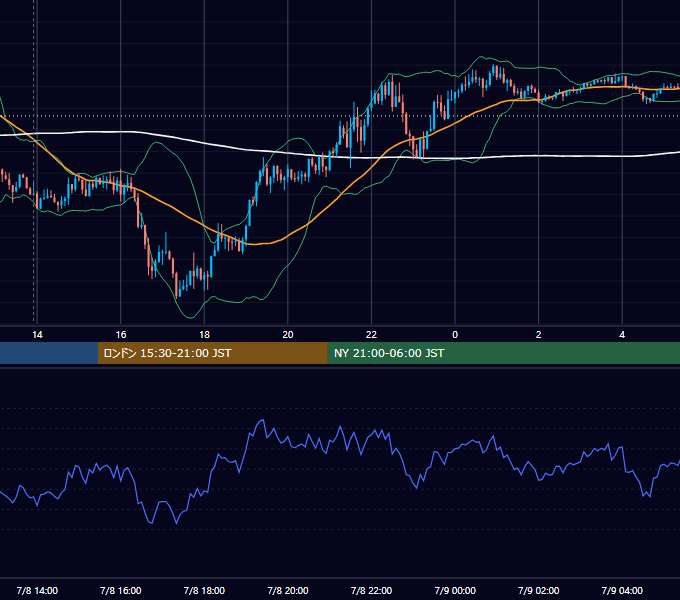Image resolution: width=680 pixels, height=600 pixels.
Task: Click the 7/8 22:00 time label
Action: point(371,590)
